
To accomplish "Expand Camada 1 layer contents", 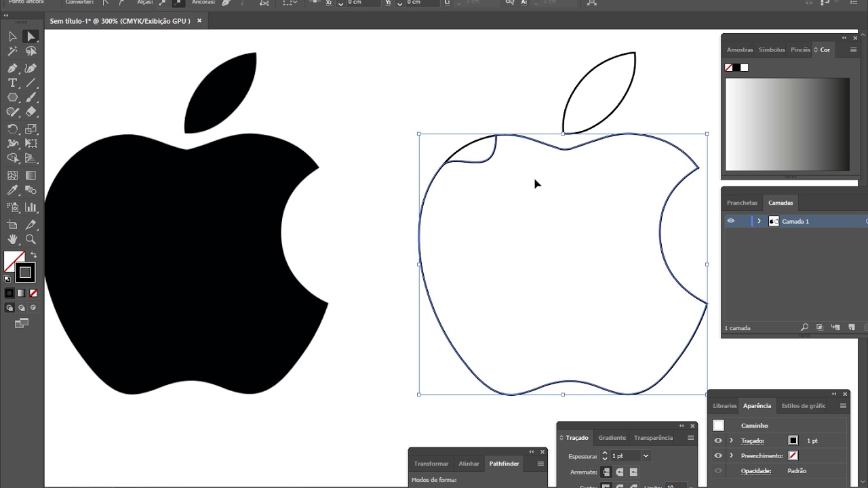I will [x=759, y=221].
